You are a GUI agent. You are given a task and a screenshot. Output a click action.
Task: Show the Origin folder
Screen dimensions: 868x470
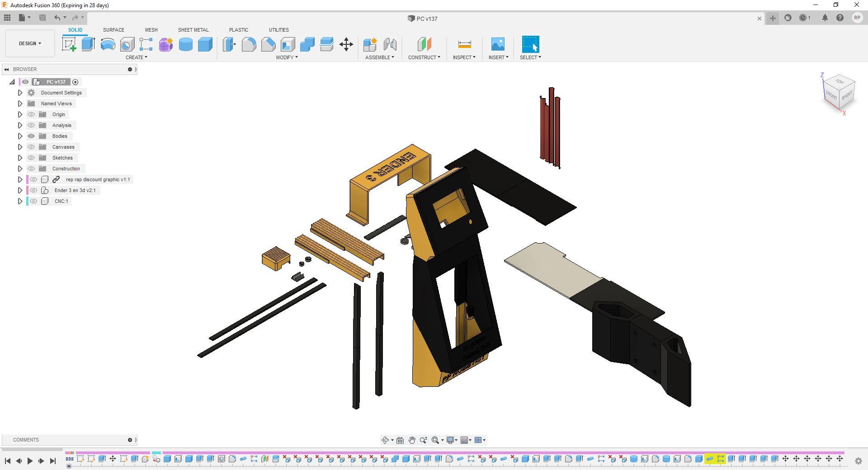(x=31, y=114)
